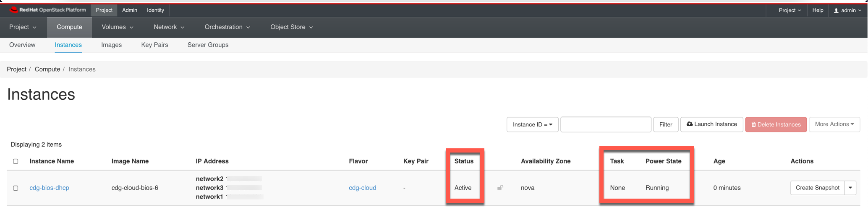Image resolution: width=868 pixels, height=207 pixels.
Task: Expand the Volumes menu
Action: [118, 27]
